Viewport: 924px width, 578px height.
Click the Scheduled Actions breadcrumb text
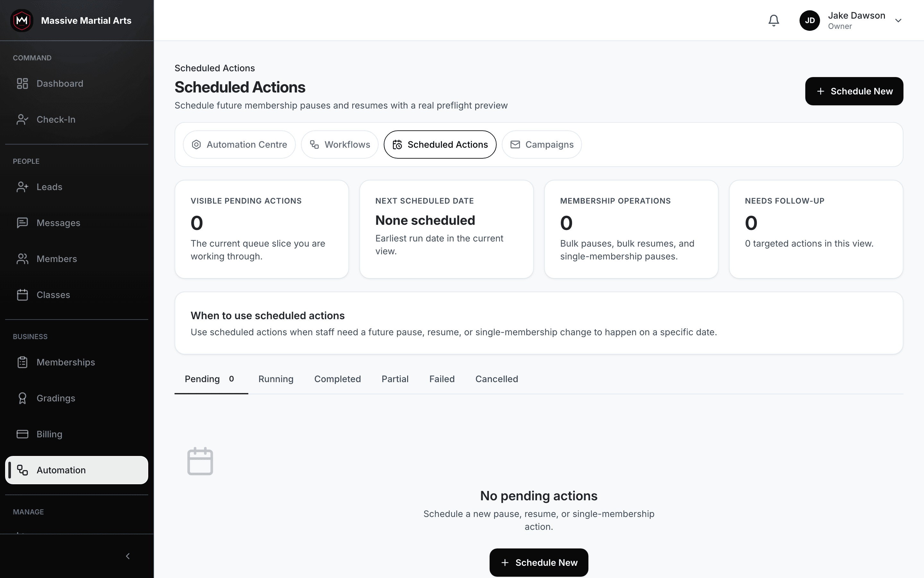[x=215, y=68]
